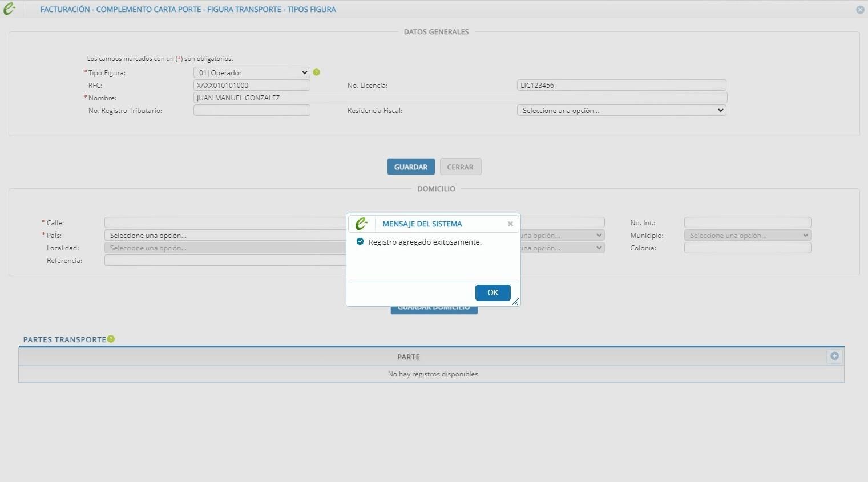Screen dimensions: 868x482
Task: Click the RFC input field
Action: (x=252, y=85)
